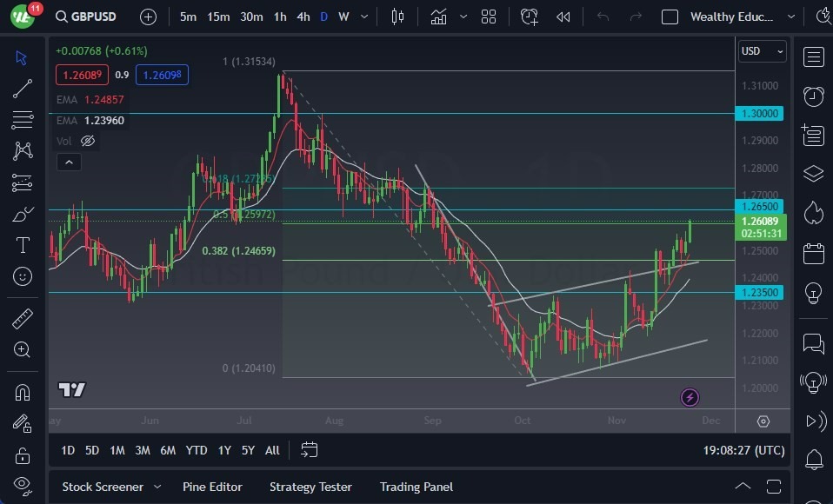Image resolution: width=833 pixels, height=504 pixels.
Task: Create a new alert with the clock icon
Action: [529, 16]
